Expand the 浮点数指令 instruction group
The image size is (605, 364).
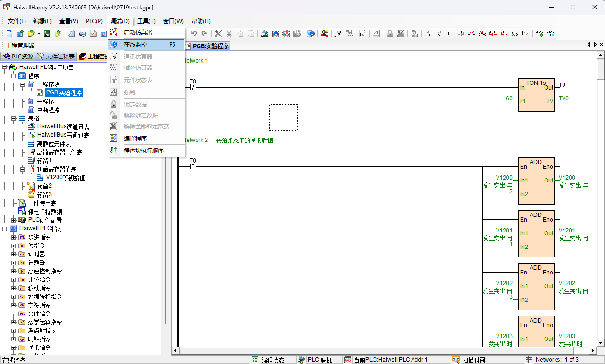pos(14,331)
